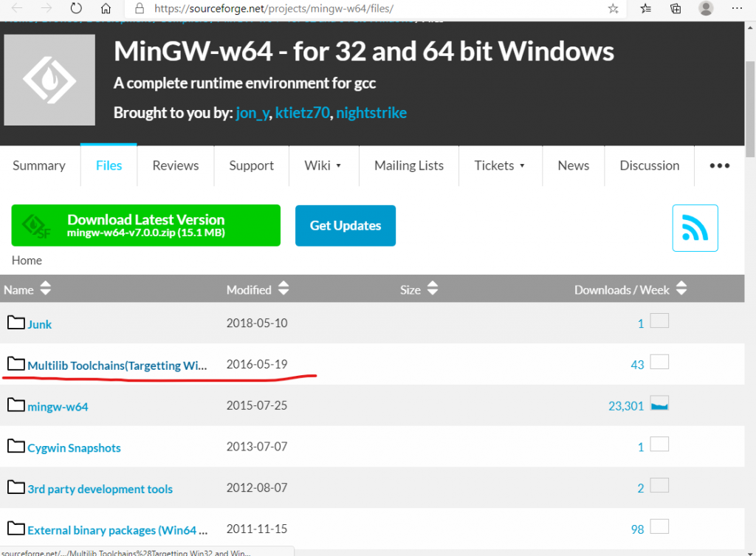
Task: Click folder icon beside mingw-w64
Action: [x=16, y=405]
